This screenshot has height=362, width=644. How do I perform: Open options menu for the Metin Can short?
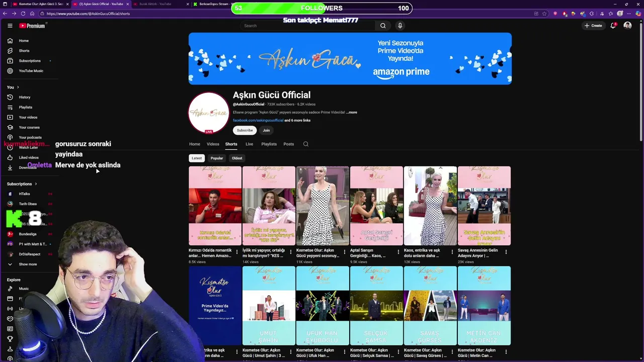(x=506, y=352)
